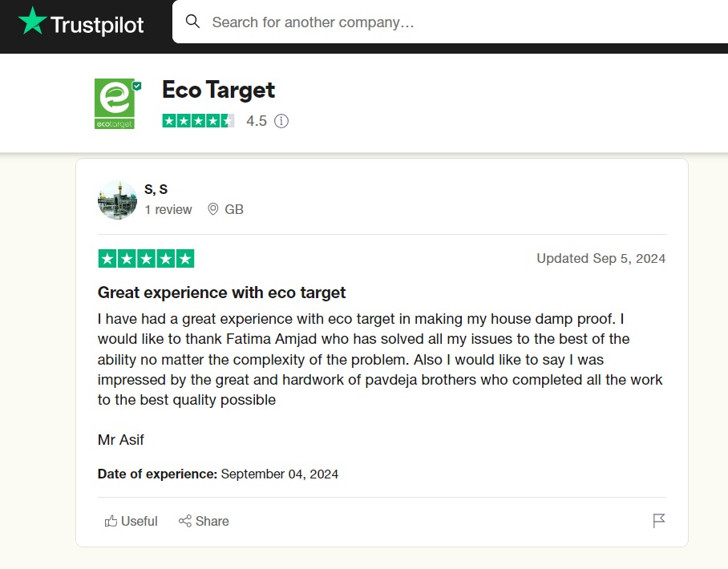Select the review's five-star rating graphic
This screenshot has width=728, height=569.
[x=146, y=259]
